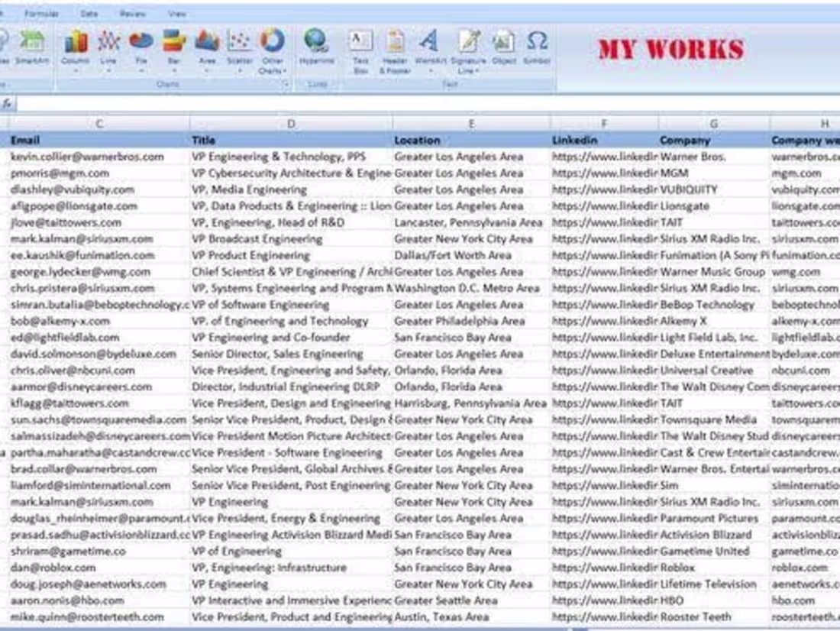This screenshot has width=840, height=631.
Task: Select cell jlove@taittowers.com
Action: (99, 222)
